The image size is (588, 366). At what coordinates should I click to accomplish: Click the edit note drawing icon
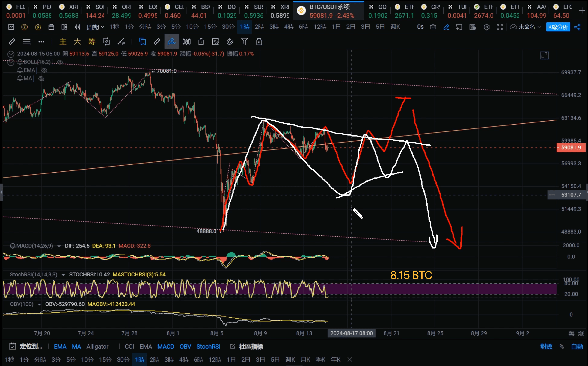[215, 42]
